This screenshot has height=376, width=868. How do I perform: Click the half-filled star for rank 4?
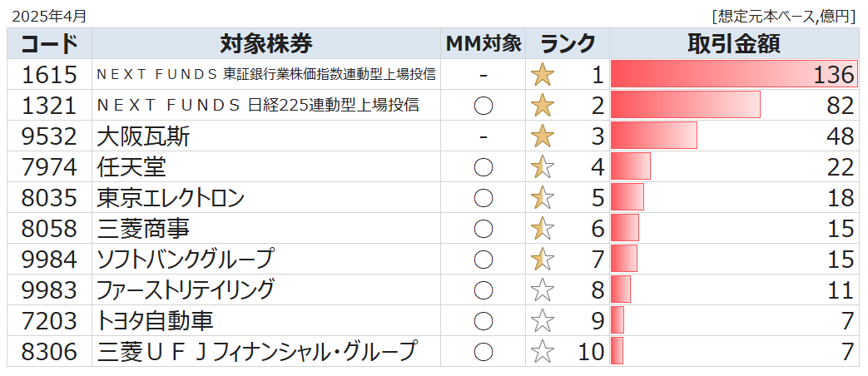click(x=543, y=167)
